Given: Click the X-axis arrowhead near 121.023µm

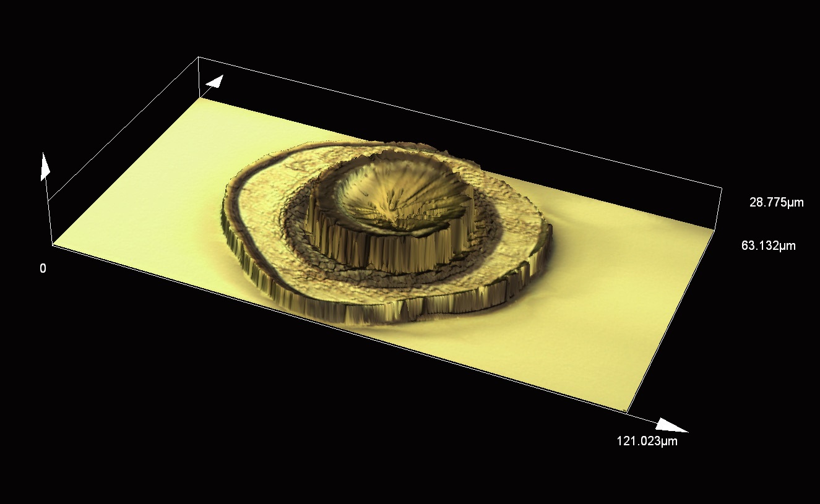Looking at the screenshot, I should (x=671, y=425).
